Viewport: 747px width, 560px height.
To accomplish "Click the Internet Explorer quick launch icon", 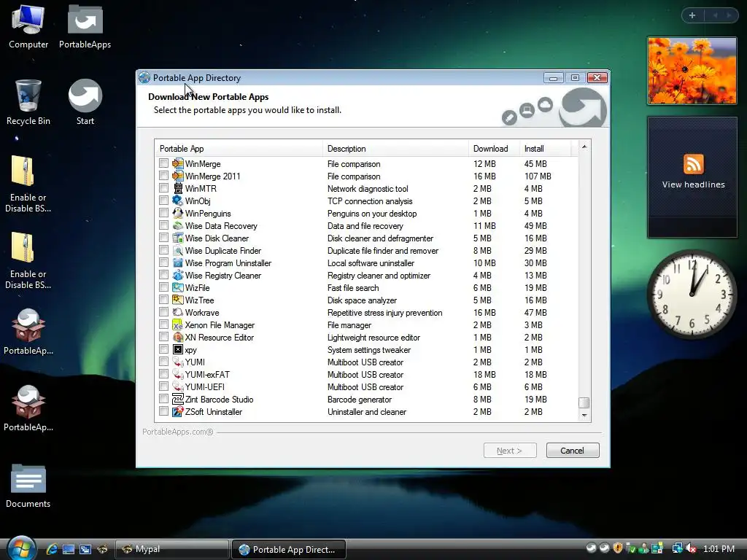I will [52, 549].
